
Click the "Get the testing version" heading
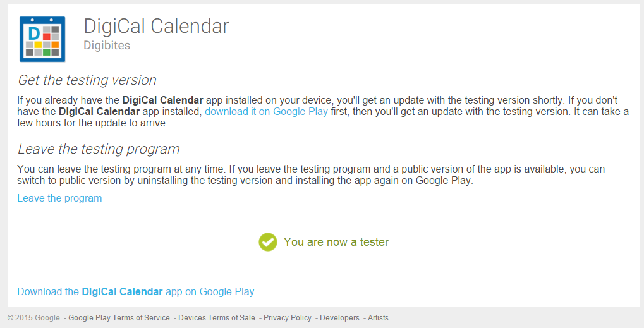pos(87,80)
